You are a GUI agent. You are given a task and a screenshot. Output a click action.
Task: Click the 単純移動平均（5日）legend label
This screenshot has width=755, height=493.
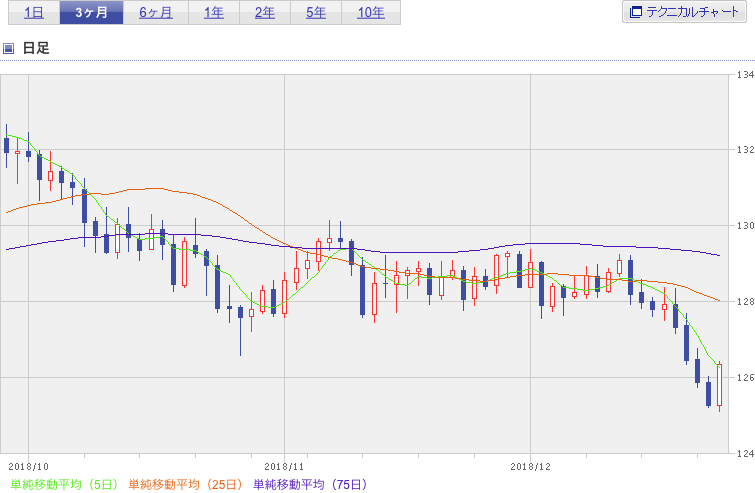64,484
